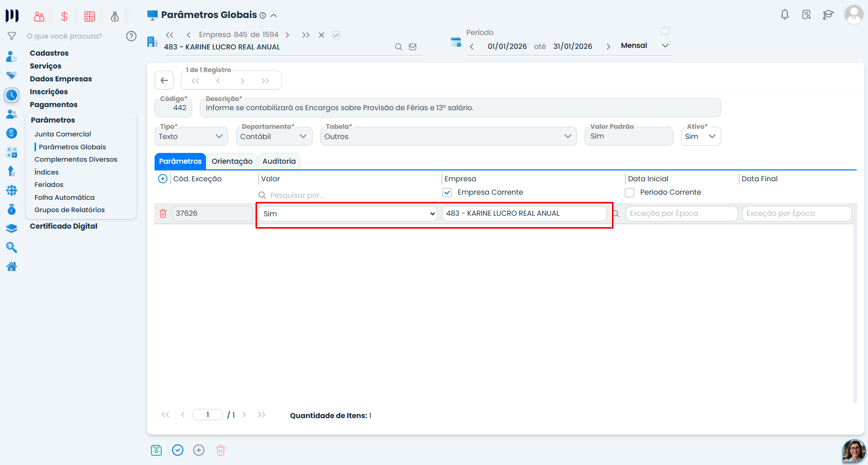Open the Departamento dropdown

point(274,136)
